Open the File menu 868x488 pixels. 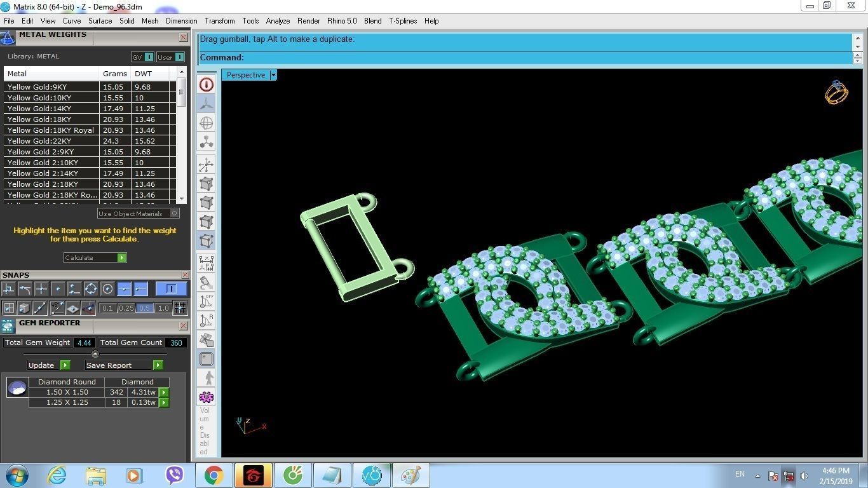pos(9,21)
